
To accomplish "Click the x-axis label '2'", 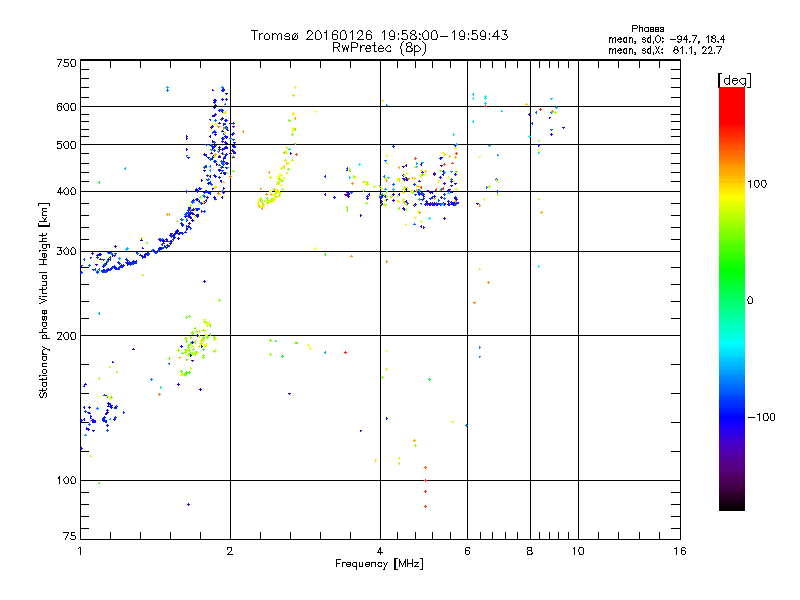I will point(230,551).
